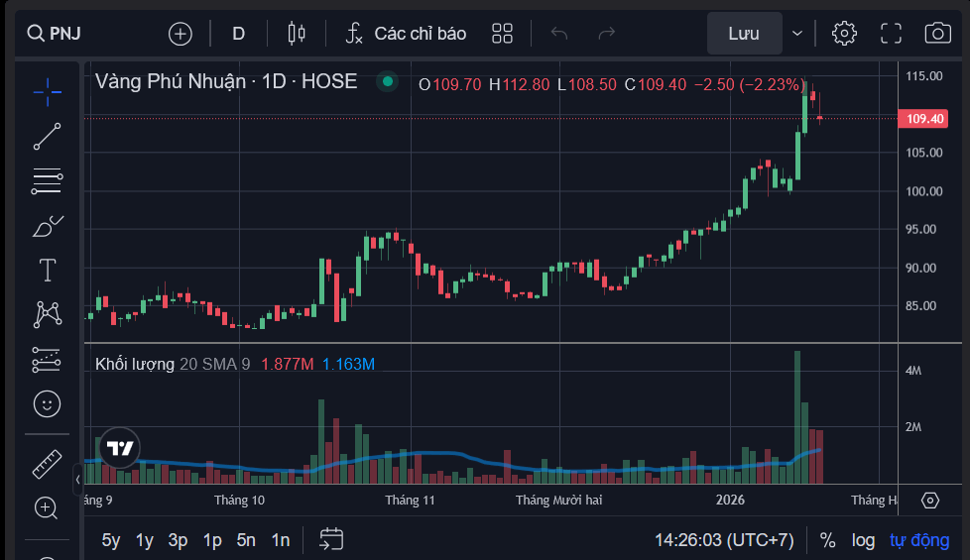Toggle percent scale mode
The height and width of the screenshot is (560, 970).
pyautogui.click(x=827, y=540)
